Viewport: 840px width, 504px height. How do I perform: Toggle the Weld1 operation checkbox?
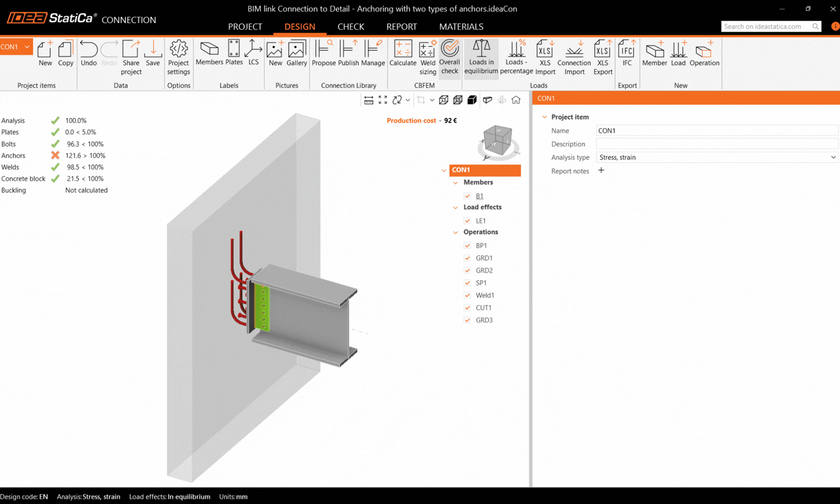(467, 296)
